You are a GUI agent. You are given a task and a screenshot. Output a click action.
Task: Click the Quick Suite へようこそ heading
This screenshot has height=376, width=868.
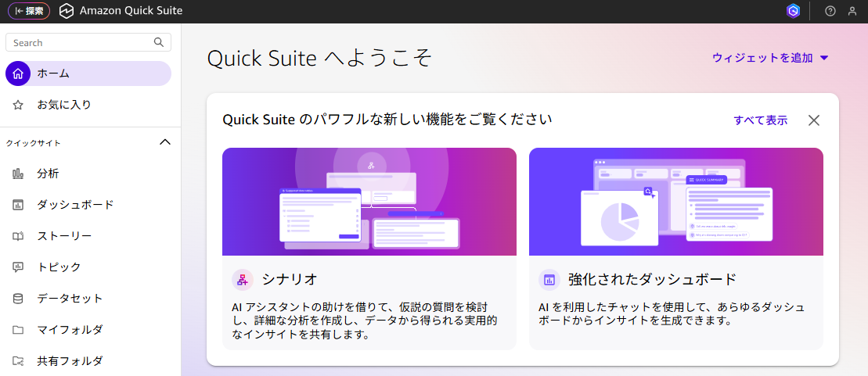coord(319,58)
